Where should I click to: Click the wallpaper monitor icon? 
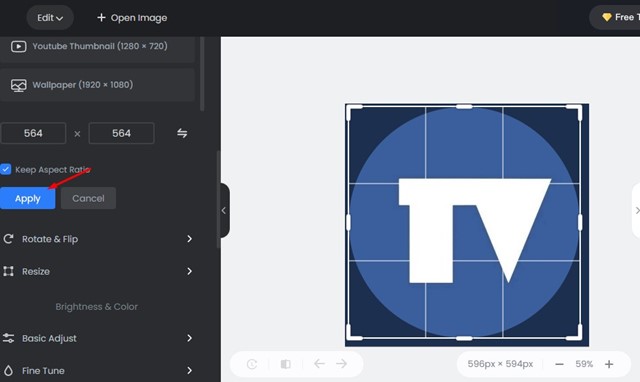[19, 85]
